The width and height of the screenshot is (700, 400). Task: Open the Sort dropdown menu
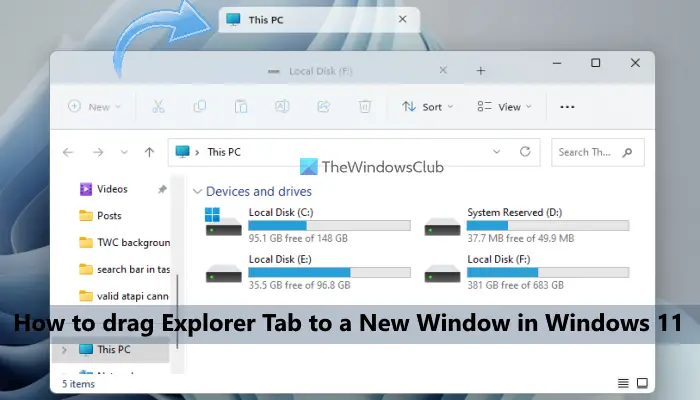427,107
